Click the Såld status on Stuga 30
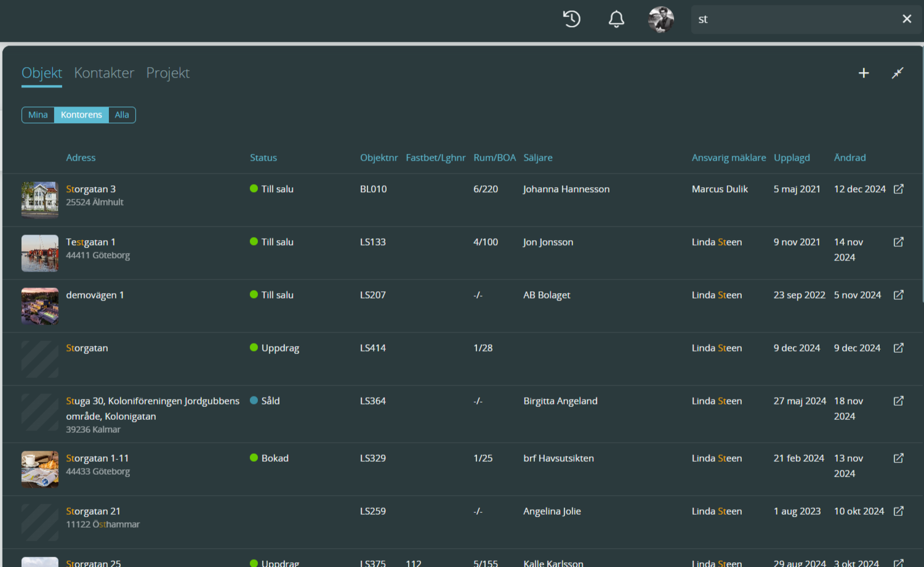The image size is (924, 567). tap(265, 401)
